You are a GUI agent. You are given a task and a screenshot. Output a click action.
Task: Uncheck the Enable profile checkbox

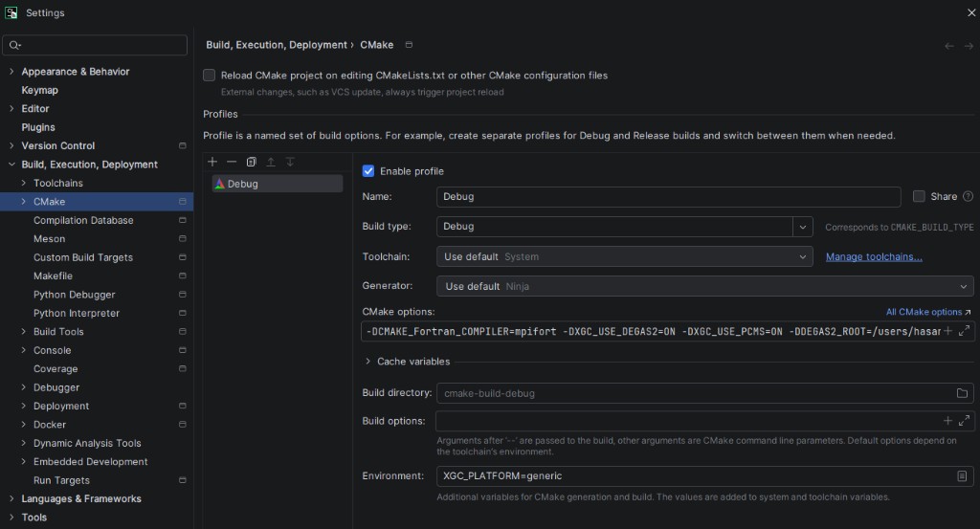click(368, 171)
